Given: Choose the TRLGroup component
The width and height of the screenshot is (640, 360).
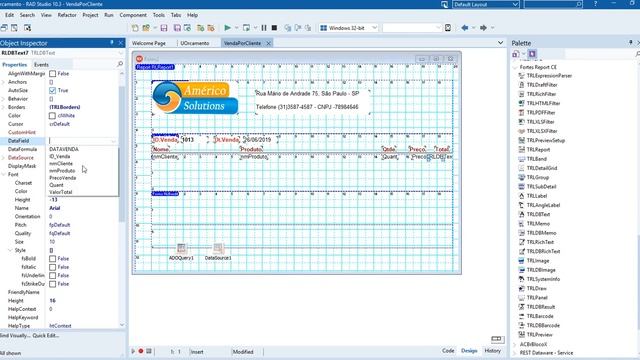Looking at the screenshot, I should click(x=537, y=177).
